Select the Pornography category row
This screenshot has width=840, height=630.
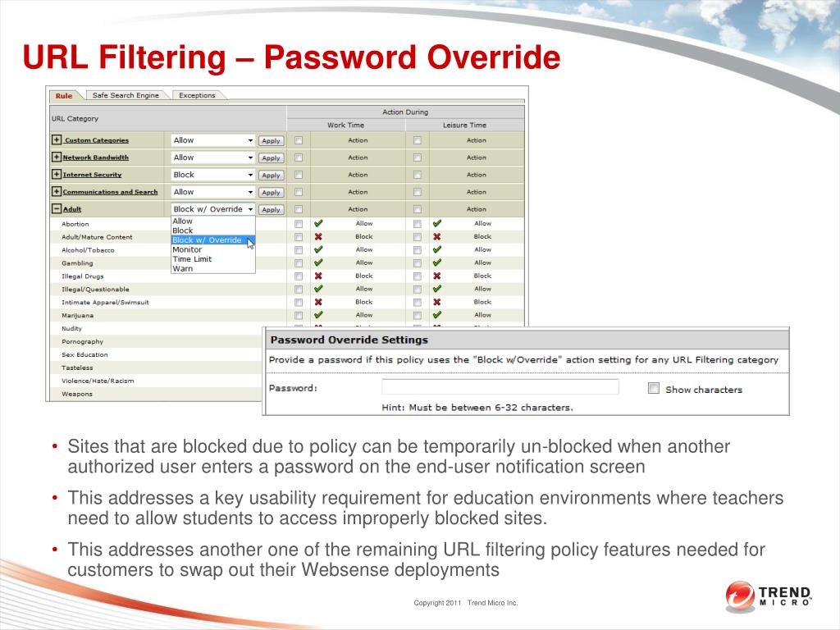click(155, 342)
